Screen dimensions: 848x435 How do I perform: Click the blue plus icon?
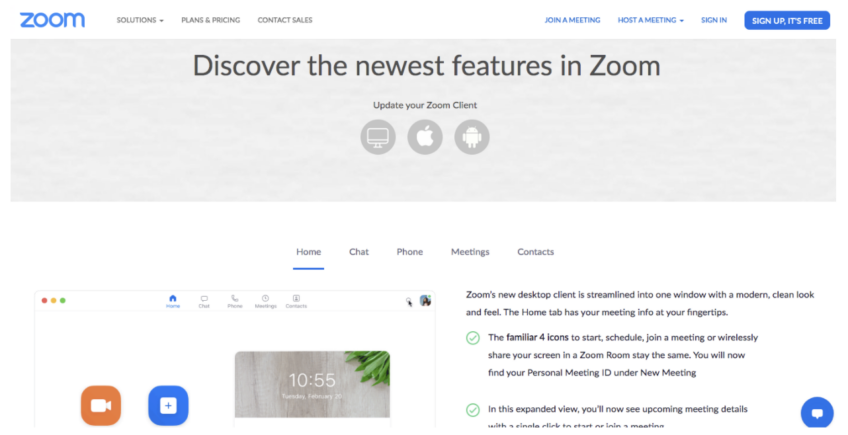tap(168, 405)
